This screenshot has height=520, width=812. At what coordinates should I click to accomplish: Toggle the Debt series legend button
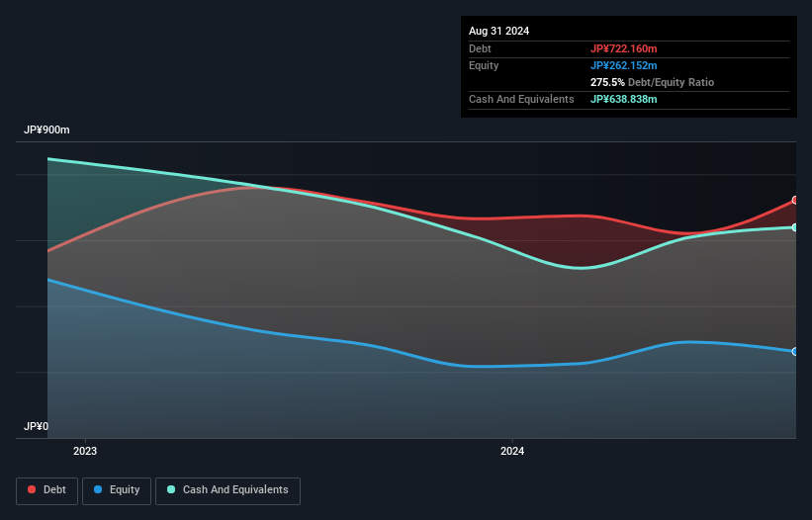coord(47,490)
